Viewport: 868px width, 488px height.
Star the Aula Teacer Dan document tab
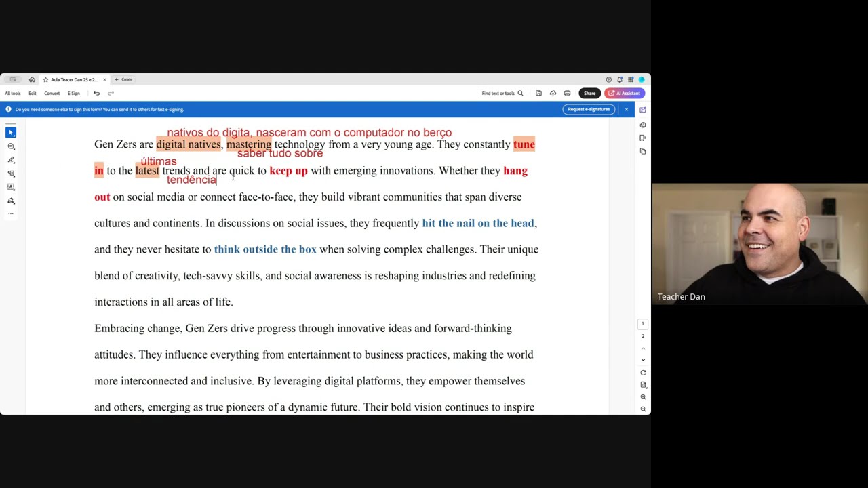point(45,79)
